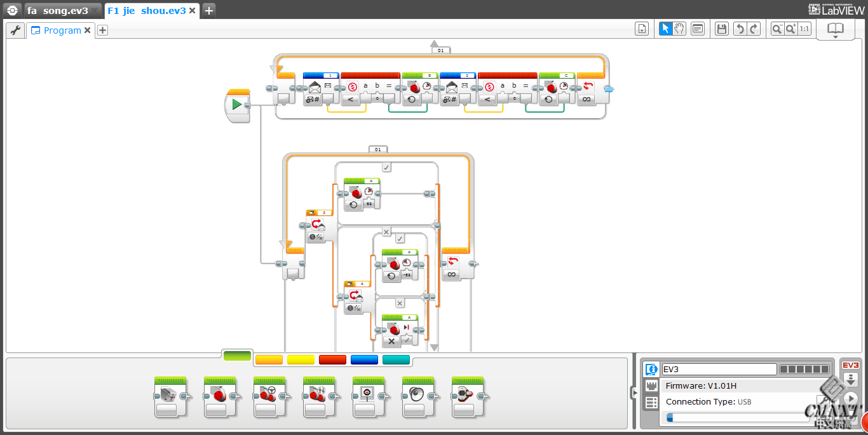
Task: Open the Brick Information tab
Action: pos(651,370)
